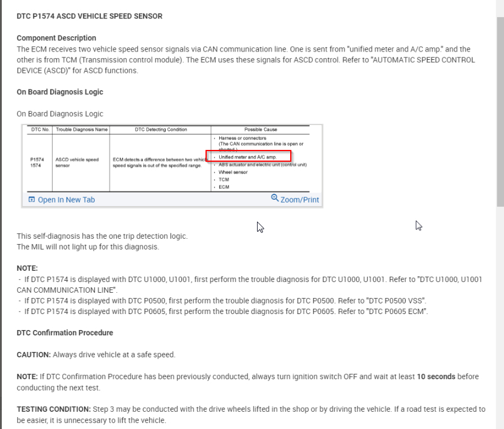Click the 'DTC Detecting Condition' column header

coord(160,130)
